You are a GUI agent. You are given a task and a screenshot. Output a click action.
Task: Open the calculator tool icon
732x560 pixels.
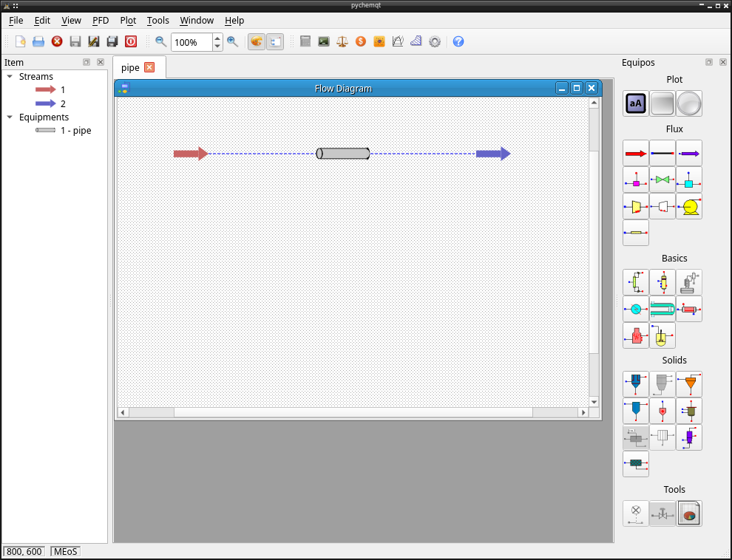305,41
